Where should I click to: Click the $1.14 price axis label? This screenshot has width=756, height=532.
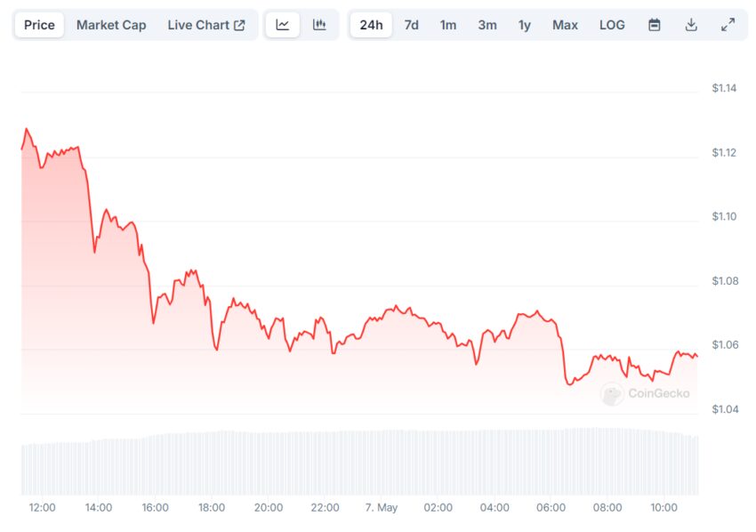click(x=724, y=88)
